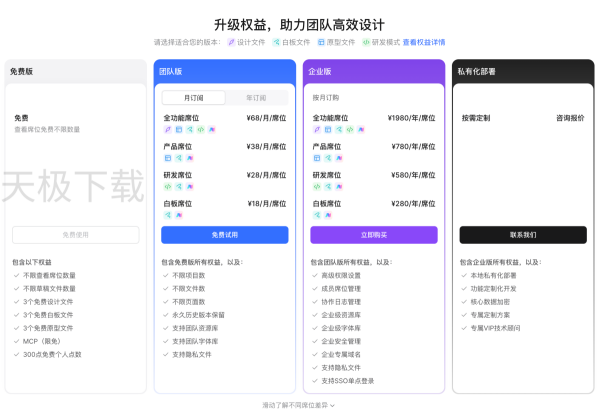Click whiteboard icon under Enterprise whiteboard seat
This screenshot has width=600, height=415.
pos(316,215)
